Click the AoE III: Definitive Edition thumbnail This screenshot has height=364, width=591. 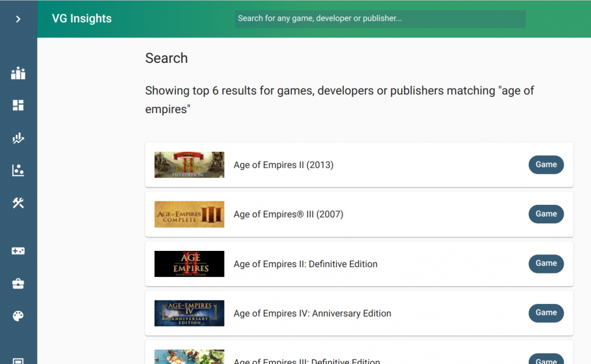(189, 357)
